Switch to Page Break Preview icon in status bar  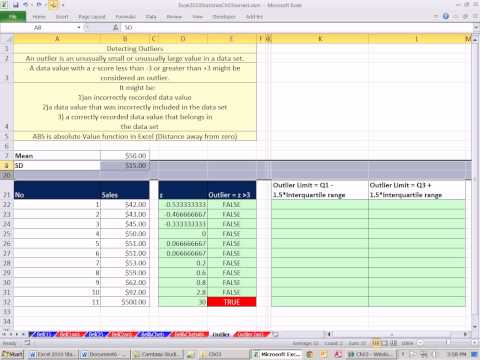point(393,343)
